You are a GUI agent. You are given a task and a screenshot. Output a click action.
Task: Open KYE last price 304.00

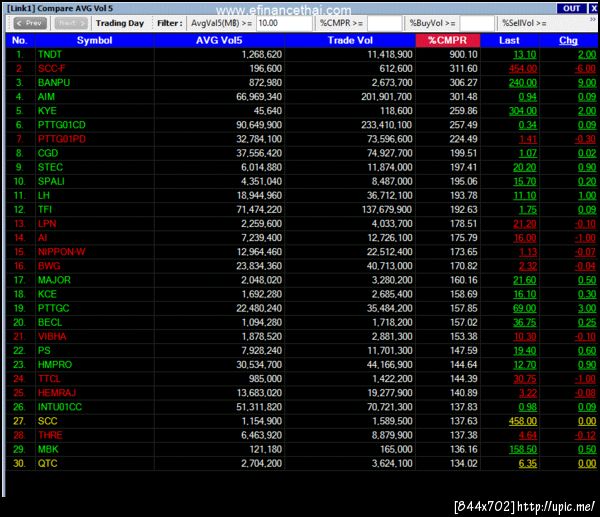(522, 111)
